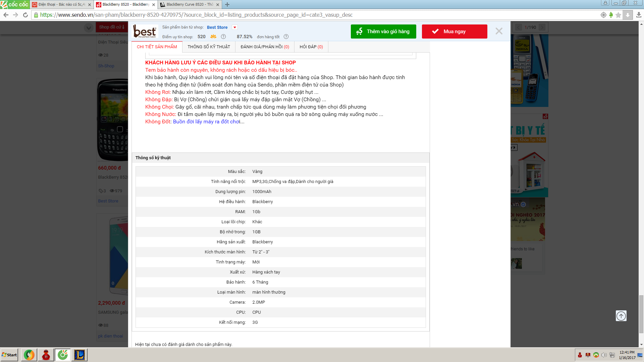Open the SAMSUNG galaxy phone thumbnail

(x=118, y=255)
